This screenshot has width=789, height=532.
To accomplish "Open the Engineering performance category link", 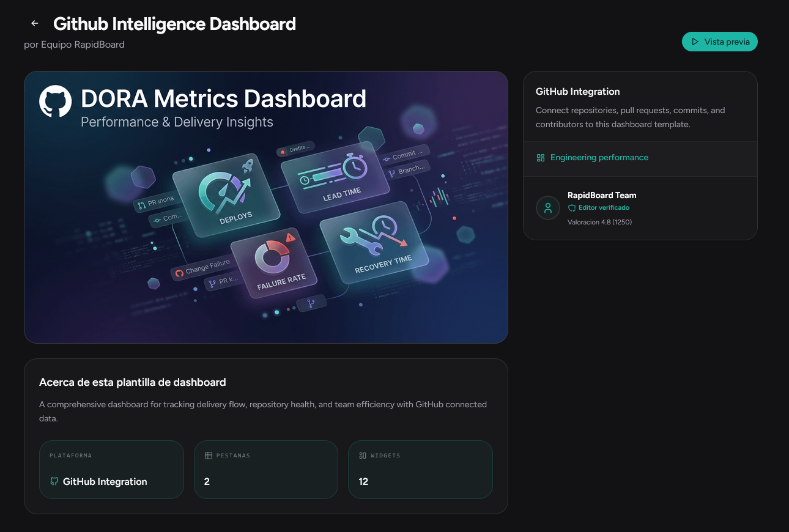I will tap(599, 157).
